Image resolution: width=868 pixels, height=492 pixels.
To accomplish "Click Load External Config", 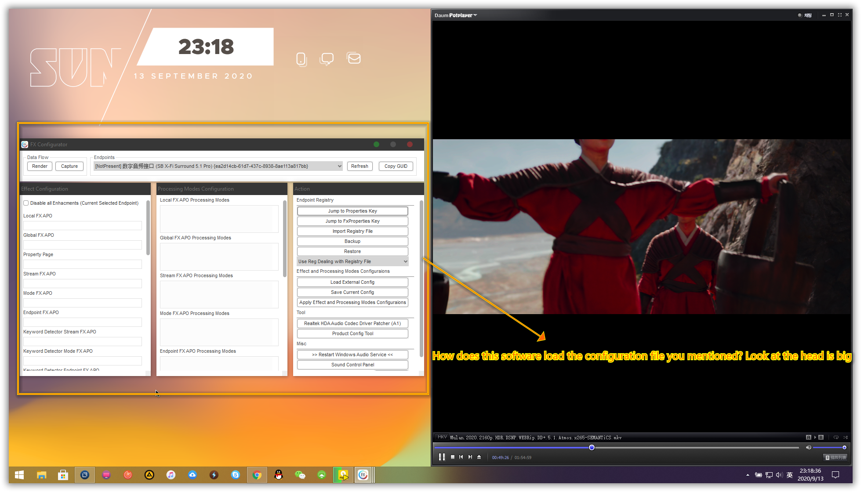I will pyautogui.click(x=352, y=282).
